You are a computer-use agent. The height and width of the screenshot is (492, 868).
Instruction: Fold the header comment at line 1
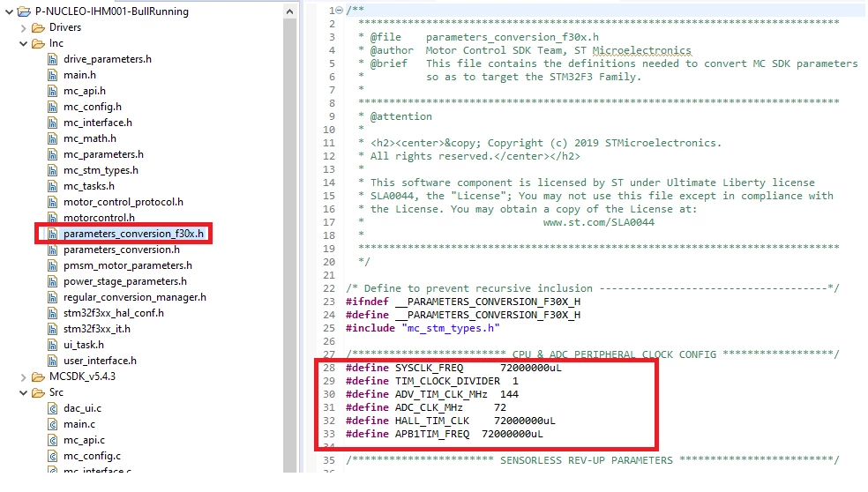point(340,11)
